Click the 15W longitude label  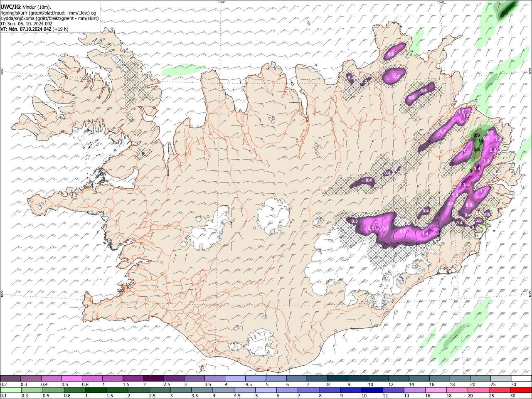tap(440, 2)
